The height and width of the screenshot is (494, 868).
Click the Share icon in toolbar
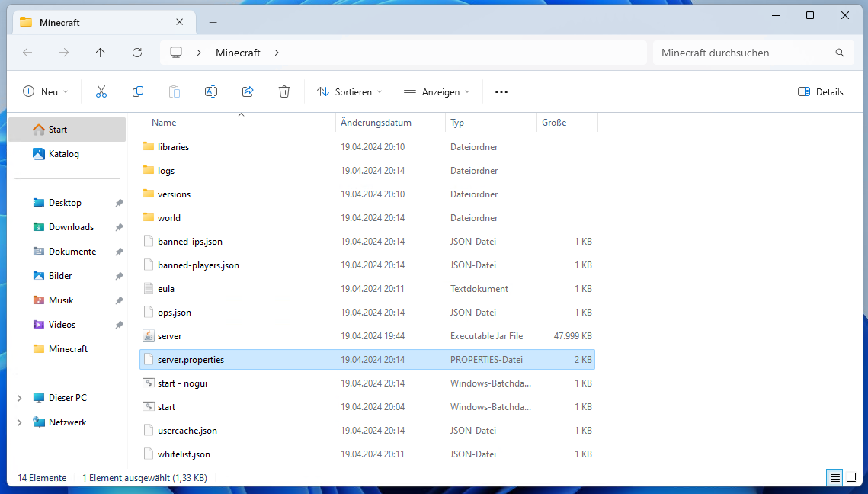pyautogui.click(x=248, y=92)
